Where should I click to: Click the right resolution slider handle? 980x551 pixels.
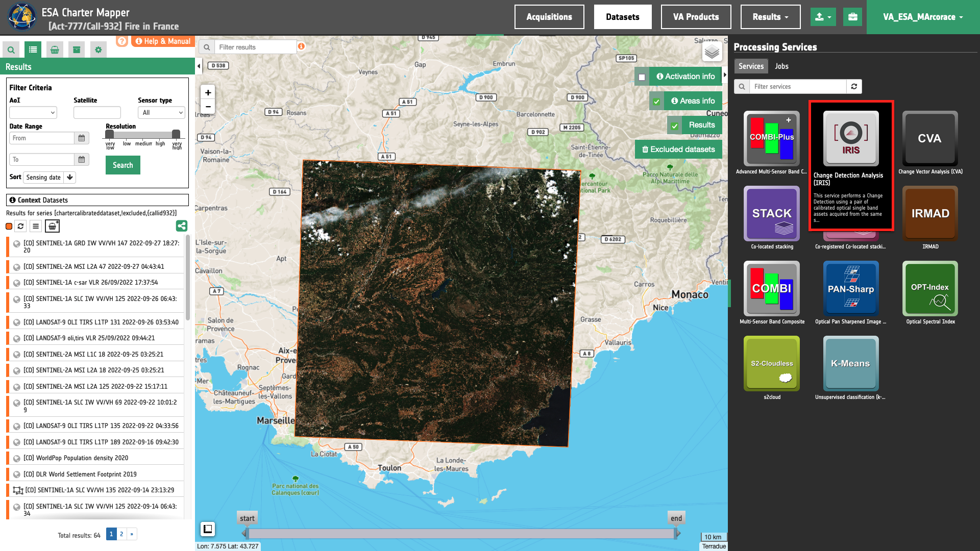pyautogui.click(x=176, y=134)
